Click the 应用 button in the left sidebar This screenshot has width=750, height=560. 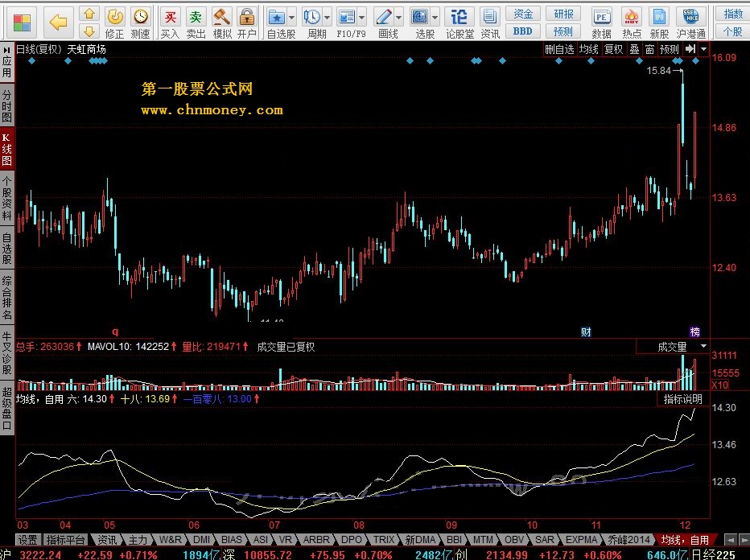[x=6, y=62]
